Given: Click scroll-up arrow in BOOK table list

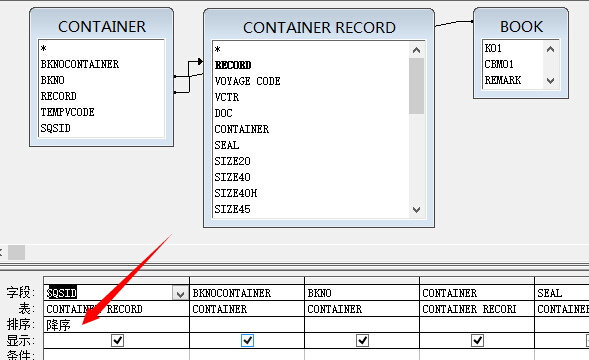Looking at the screenshot, I should tap(550, 49).
